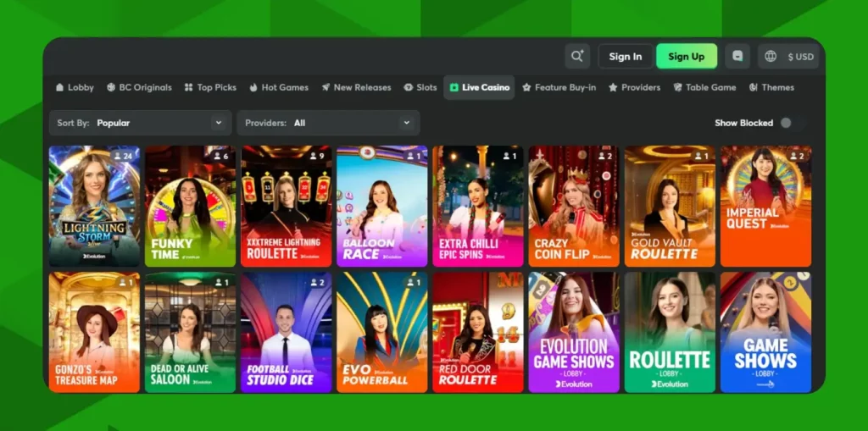Go to the Lobby tab
This screenshot has height=431, width=868.
75,87
